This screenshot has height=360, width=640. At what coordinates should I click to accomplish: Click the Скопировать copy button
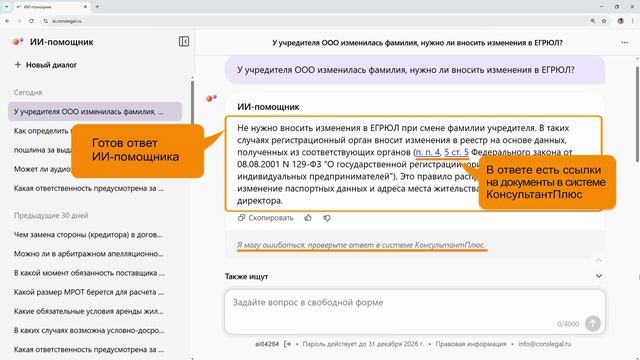(x=266, y=218)
